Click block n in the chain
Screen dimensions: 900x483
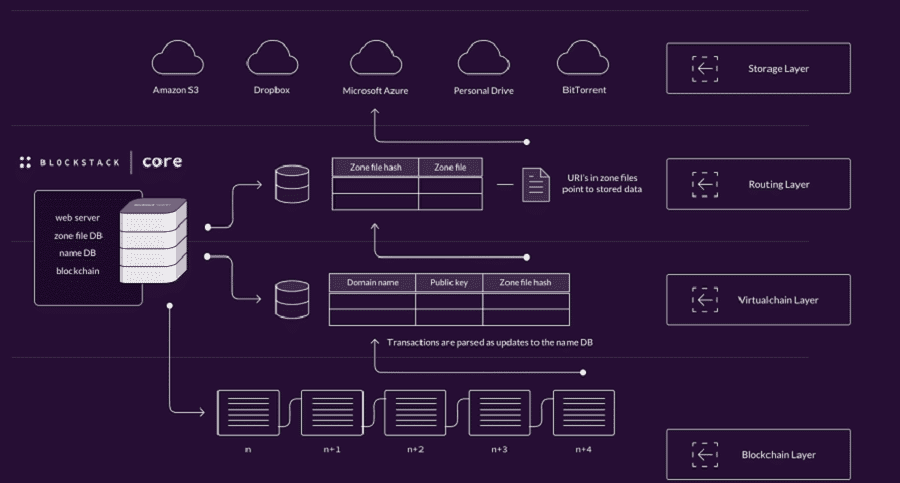pyautogui.click(x=249, y=412)
